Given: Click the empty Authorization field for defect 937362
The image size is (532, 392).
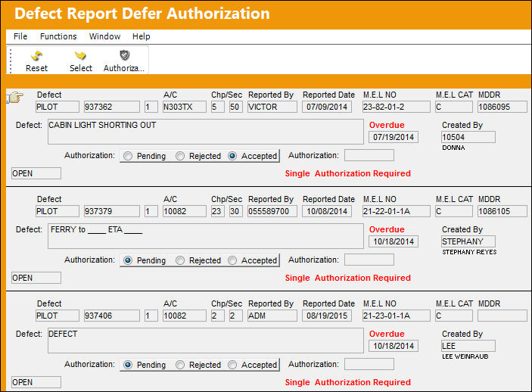Looking at the screenshot, I should 369,155.
